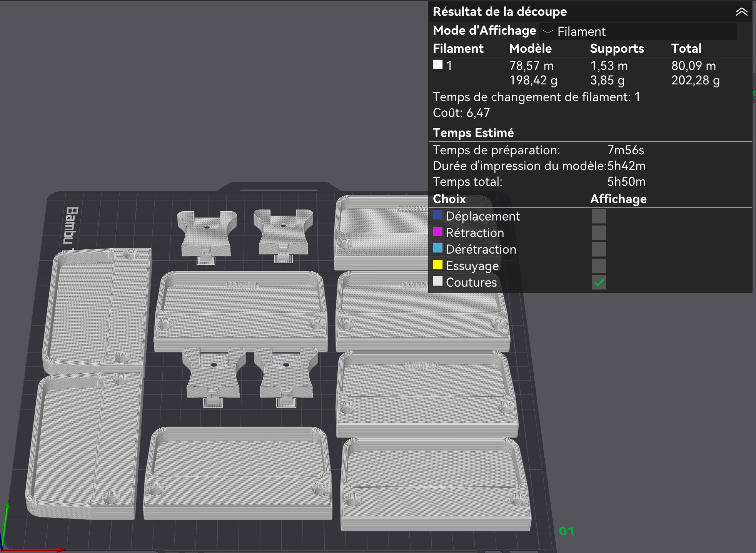Open the Mode d'Affichage Filament dropdown
Screen dimensions: 756x553
638,31
